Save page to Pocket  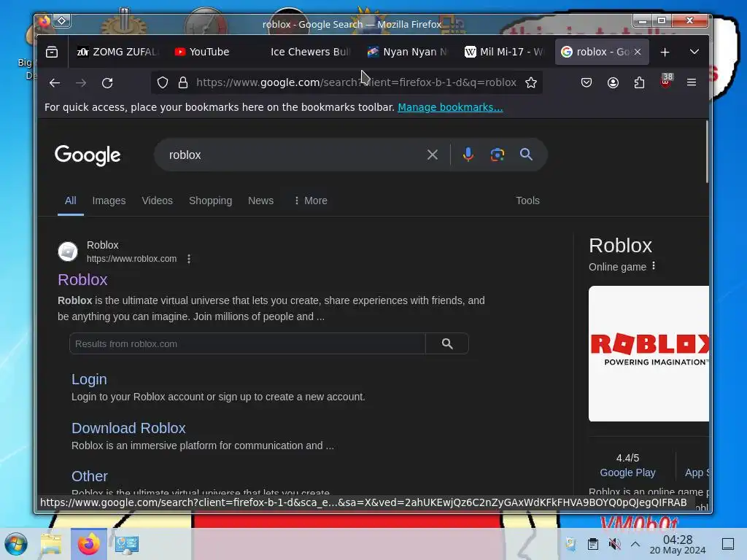[x=587, y=83]
